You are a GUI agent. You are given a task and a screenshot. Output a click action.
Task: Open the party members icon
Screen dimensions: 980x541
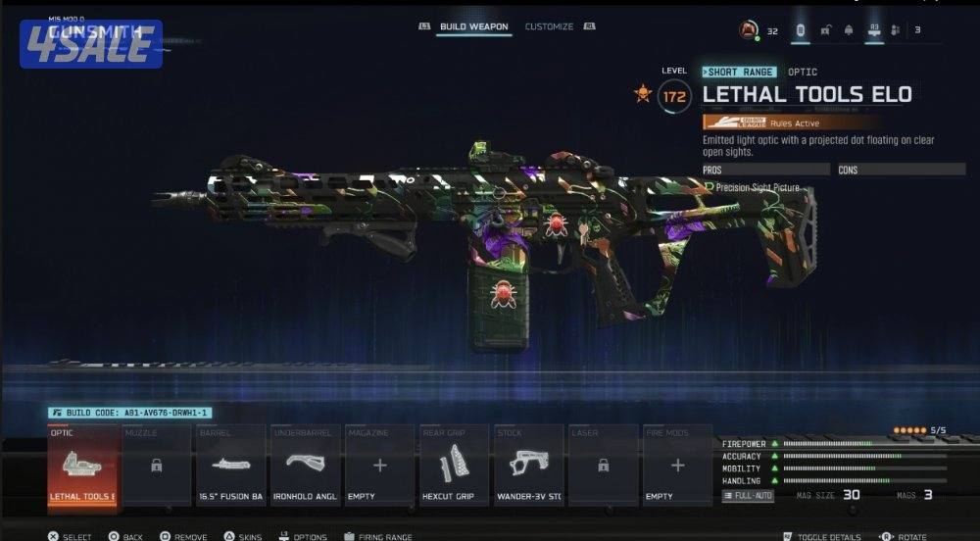(x=895, y=30)
